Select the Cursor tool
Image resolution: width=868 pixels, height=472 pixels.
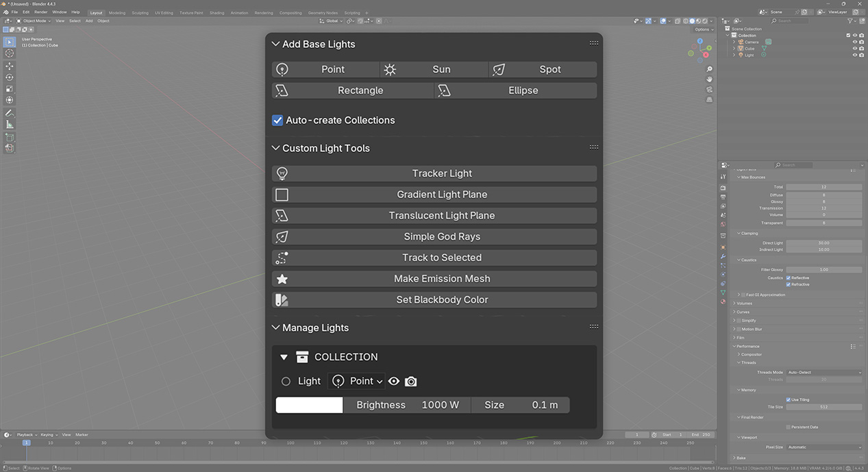10,53
